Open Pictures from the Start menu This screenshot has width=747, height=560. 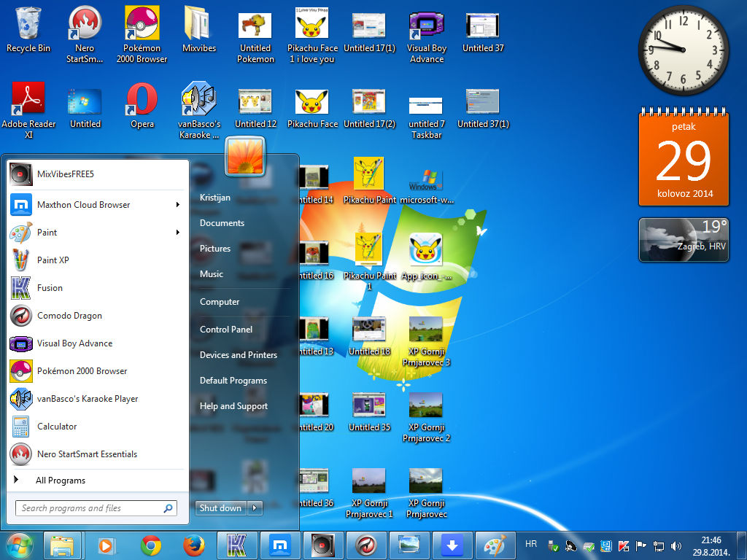pyautogui.click(x=215, y=249)
